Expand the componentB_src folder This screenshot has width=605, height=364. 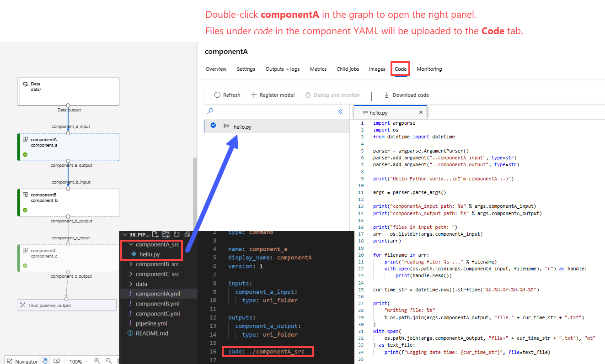pos(131,264)
